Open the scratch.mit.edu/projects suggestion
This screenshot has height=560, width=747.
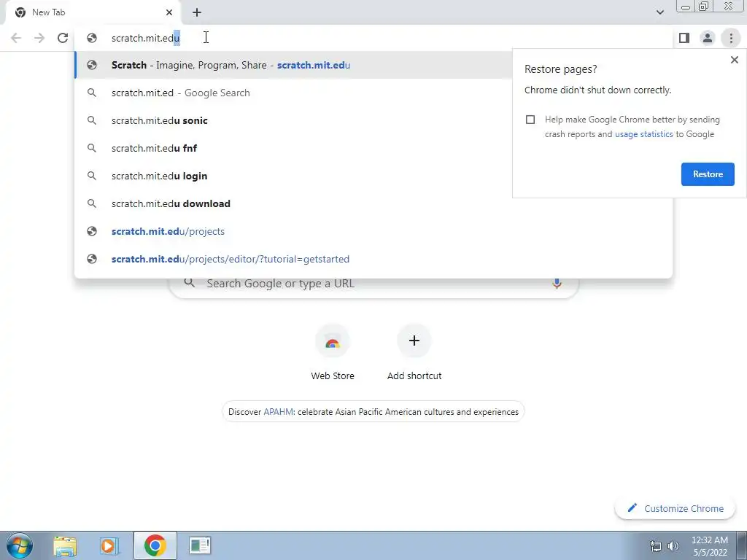[373, 231]
